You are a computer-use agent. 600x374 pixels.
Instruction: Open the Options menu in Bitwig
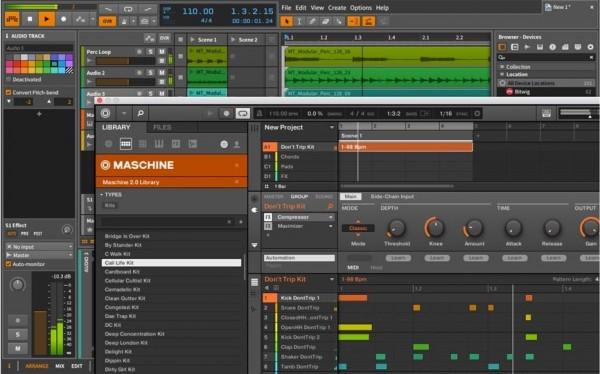[x=360, y=8]
